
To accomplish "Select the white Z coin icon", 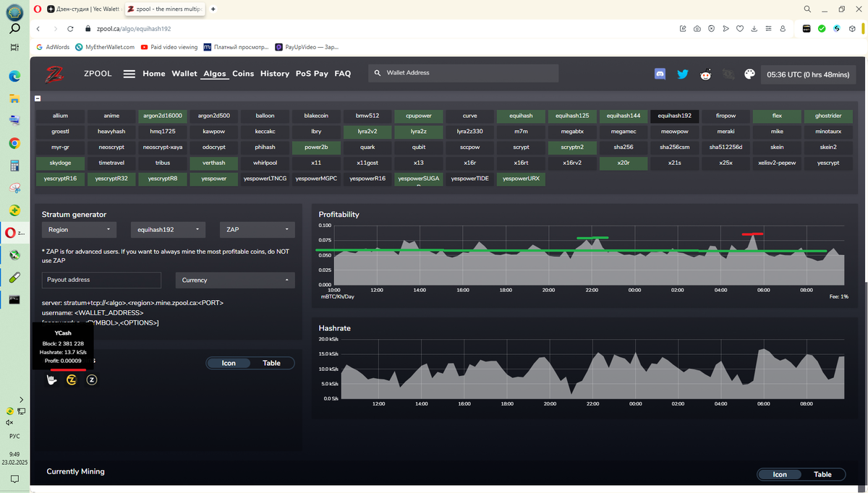I will click(92, 380).
